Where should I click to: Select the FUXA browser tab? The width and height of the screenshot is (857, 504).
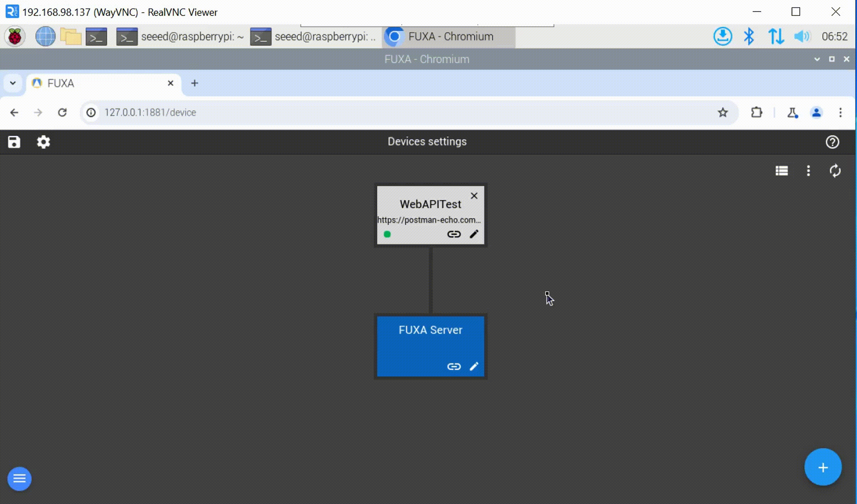(103, 83)
